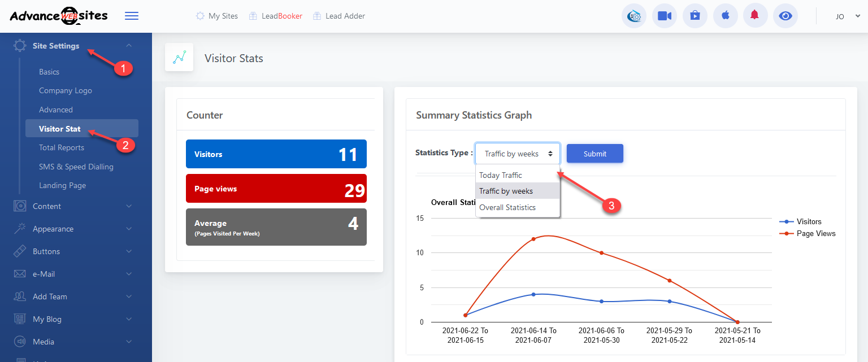
Task: Click the gear logo icon in header
Action: click(634, 16)
